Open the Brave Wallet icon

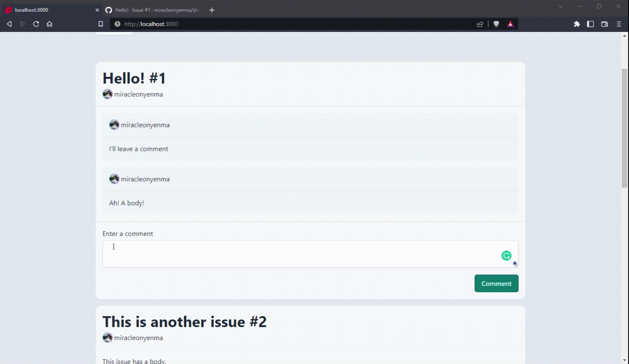point(605,24)
